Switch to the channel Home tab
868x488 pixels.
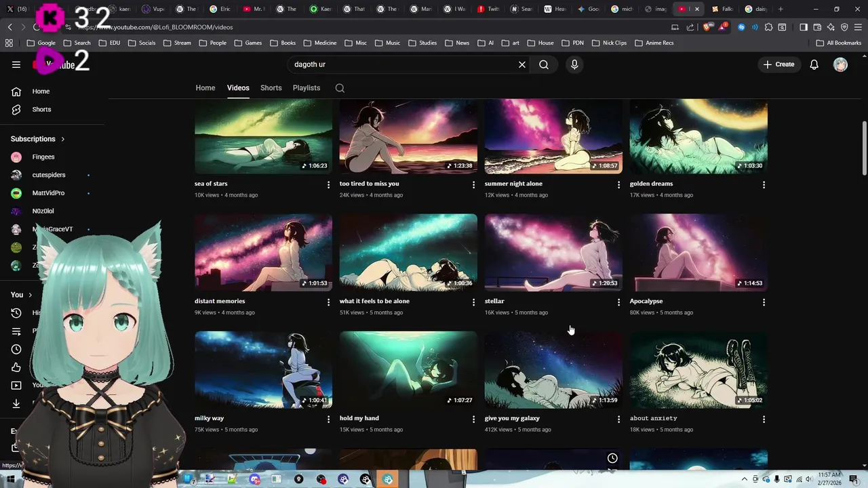[x=205, y=88]
